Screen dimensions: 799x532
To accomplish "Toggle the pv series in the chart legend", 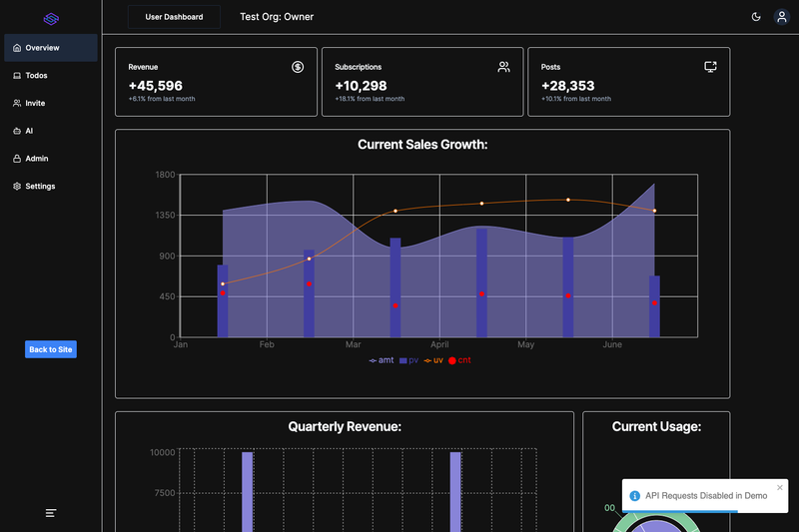I will [408, 360].
